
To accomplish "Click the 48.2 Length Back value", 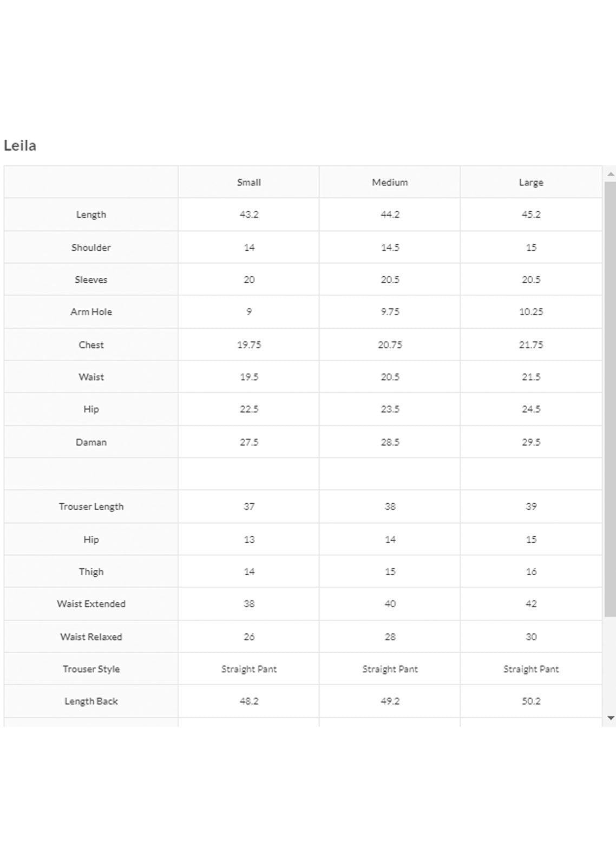I will pos(249,701).
